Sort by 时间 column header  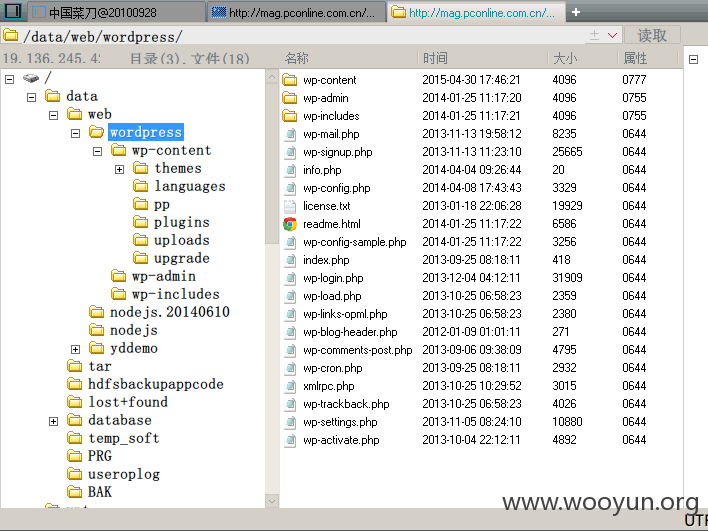tap(435, 58)
